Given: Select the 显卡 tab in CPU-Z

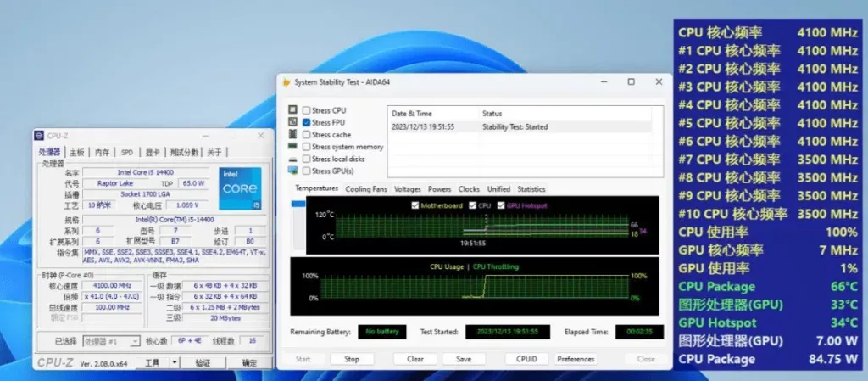Looking at the screenshot, I should [153, 152].
